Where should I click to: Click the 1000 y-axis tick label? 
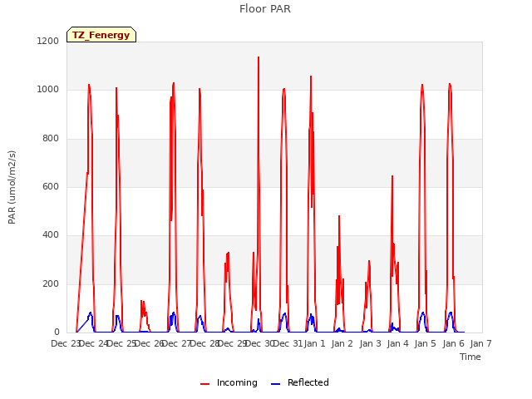tap(48, 90)
